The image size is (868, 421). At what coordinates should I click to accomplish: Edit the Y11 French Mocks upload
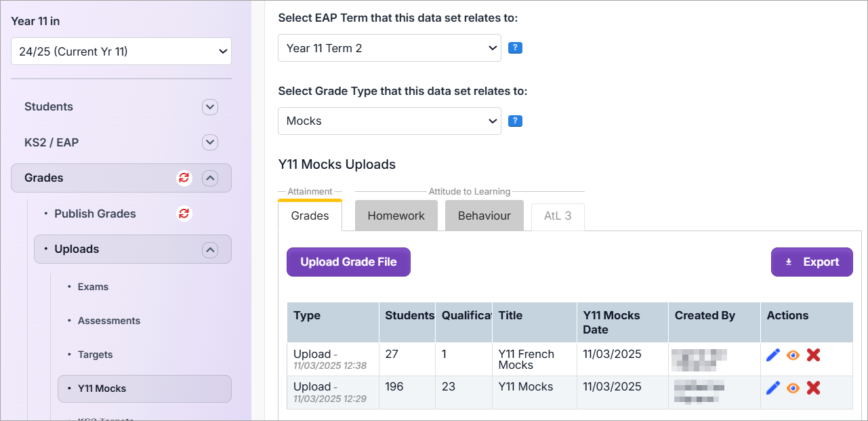pyautogui.click(x=773, y=355)
